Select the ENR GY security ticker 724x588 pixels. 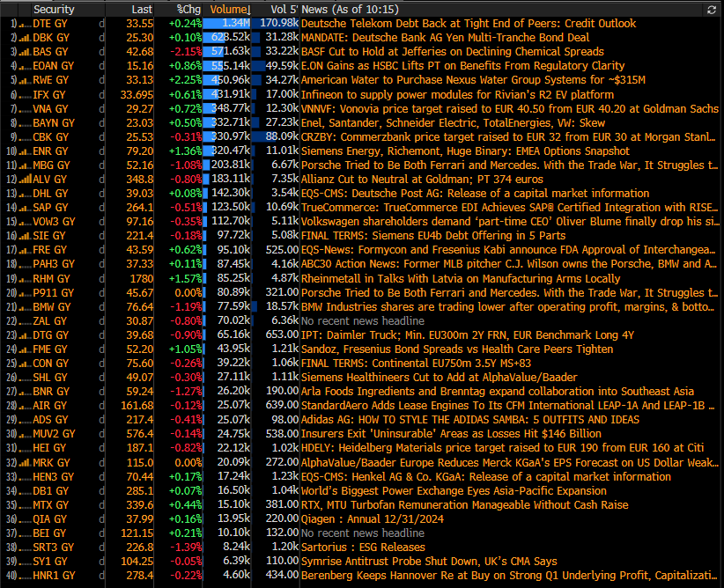click(50, 151)
